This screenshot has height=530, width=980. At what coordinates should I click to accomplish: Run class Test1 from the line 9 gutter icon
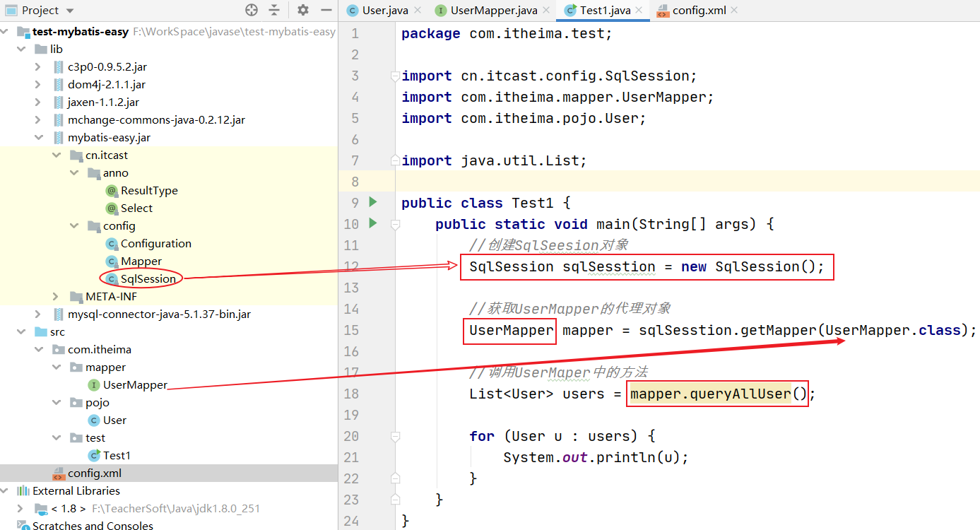tap(373, 202)
